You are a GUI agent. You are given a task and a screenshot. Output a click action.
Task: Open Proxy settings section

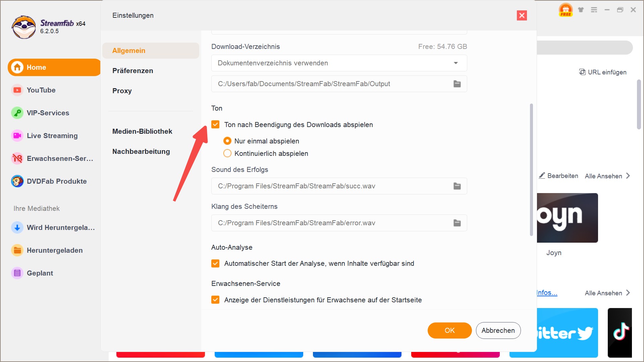coord(122,91)
